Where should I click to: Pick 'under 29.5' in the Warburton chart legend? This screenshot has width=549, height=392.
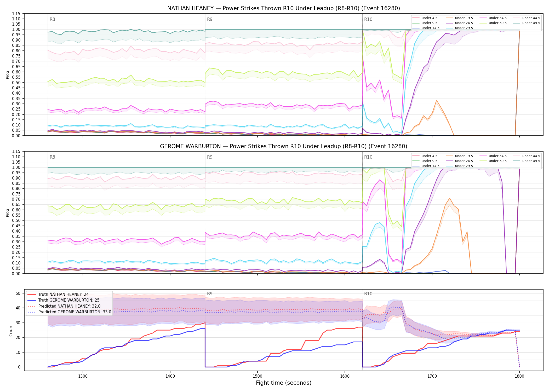click(x=464, y=166)
